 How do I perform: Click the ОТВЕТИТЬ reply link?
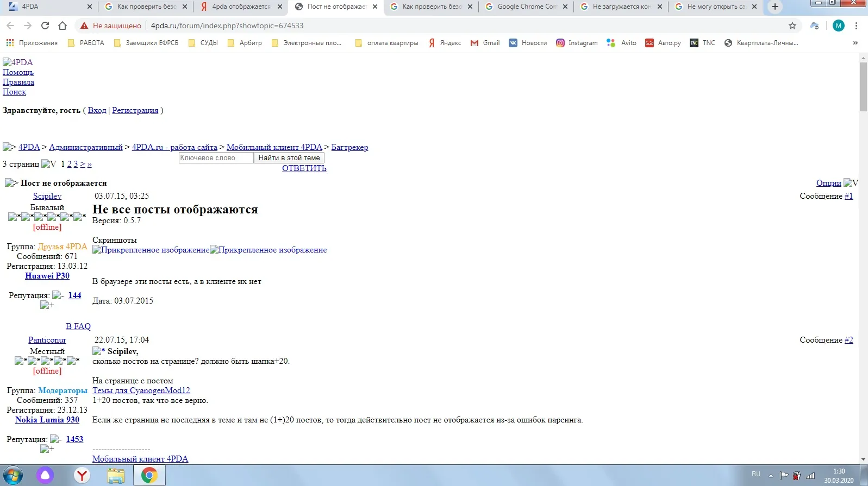pos(304,168)
